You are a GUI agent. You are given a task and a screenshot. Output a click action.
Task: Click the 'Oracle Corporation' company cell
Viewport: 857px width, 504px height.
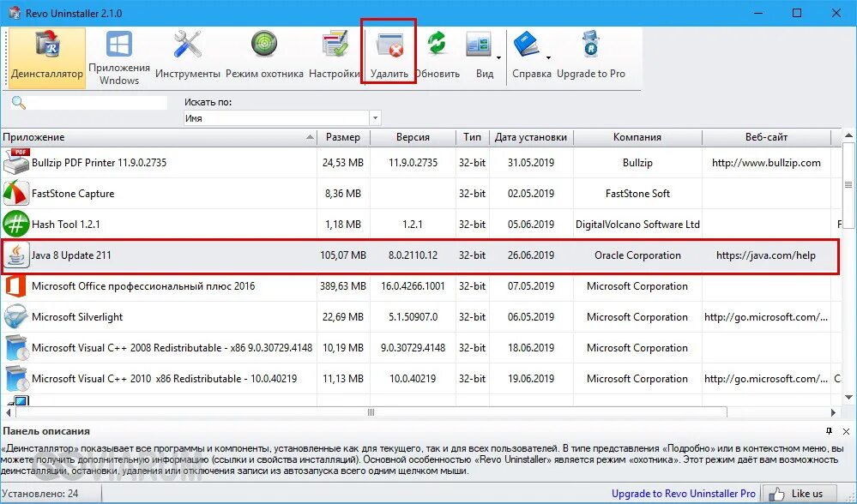click(x=637, y=255)
